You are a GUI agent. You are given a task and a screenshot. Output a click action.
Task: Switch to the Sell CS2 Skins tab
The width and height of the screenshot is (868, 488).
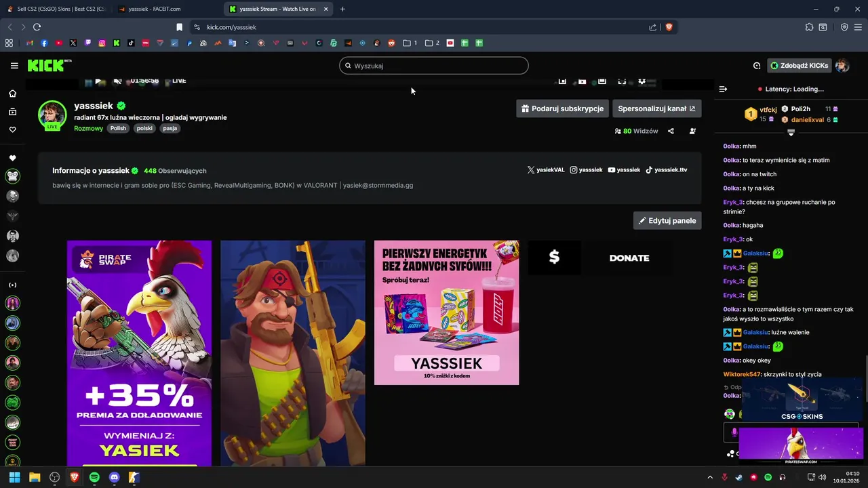[x=57, y=9]
